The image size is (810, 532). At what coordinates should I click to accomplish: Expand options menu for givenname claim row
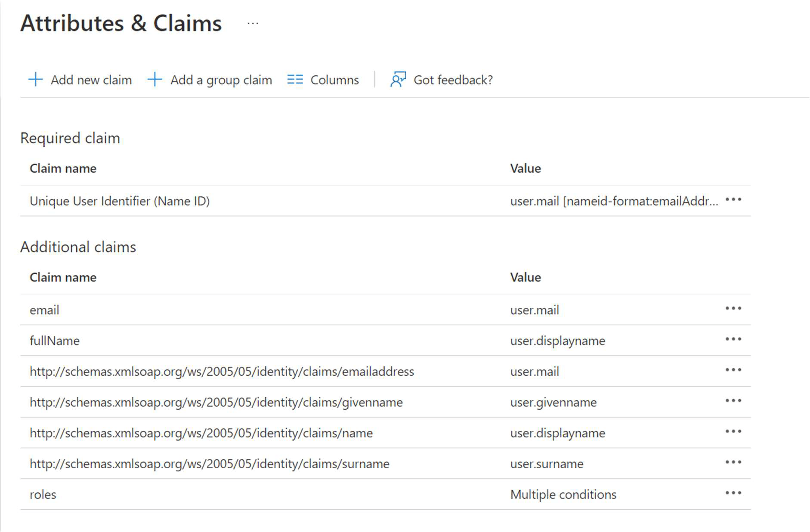pos(733,401)
